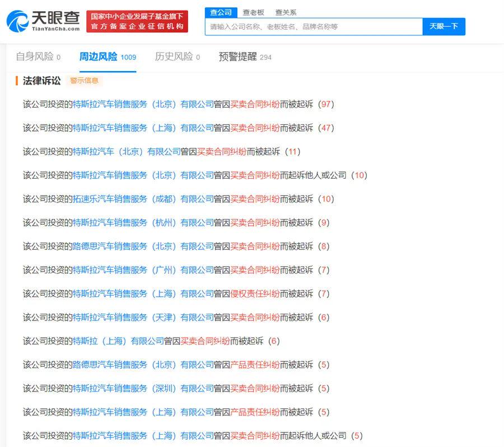504x447 pixels.
Task: Open 路德思汽车销售服务（北京）link in 产品责任纠纷 row
Action: click(143, 365)
